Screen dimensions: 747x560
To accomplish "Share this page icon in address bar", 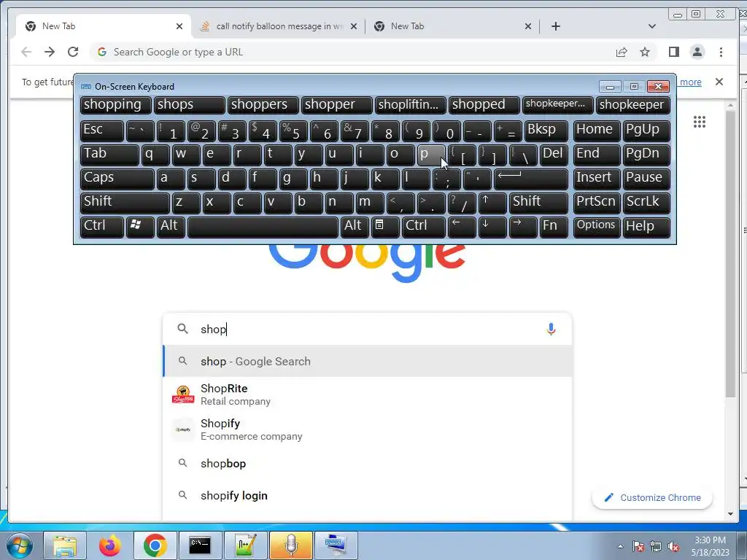I will coord(622,52).
